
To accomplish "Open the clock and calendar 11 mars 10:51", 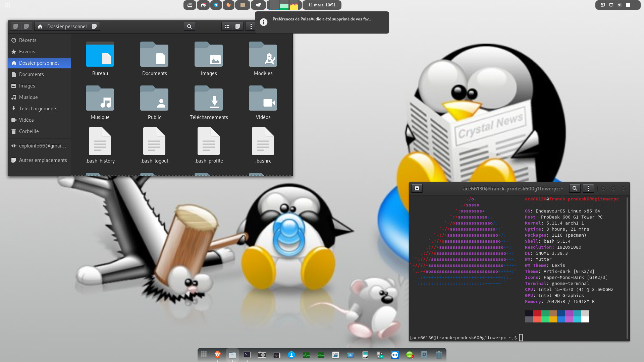I will (x=322, y=5).
